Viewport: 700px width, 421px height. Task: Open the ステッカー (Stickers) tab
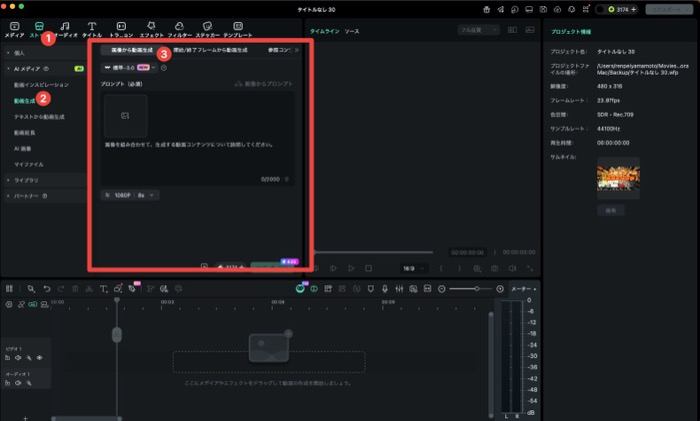(x=208, y=29)
